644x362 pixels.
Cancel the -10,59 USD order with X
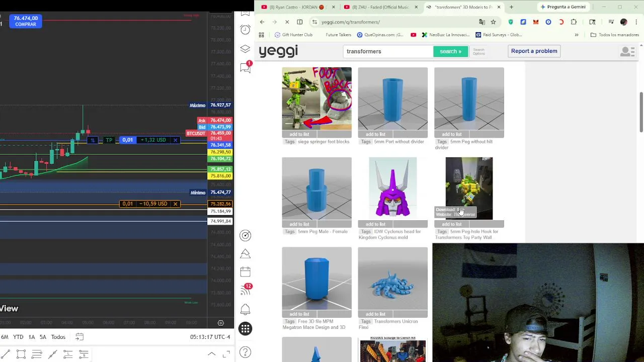(175, 204)
